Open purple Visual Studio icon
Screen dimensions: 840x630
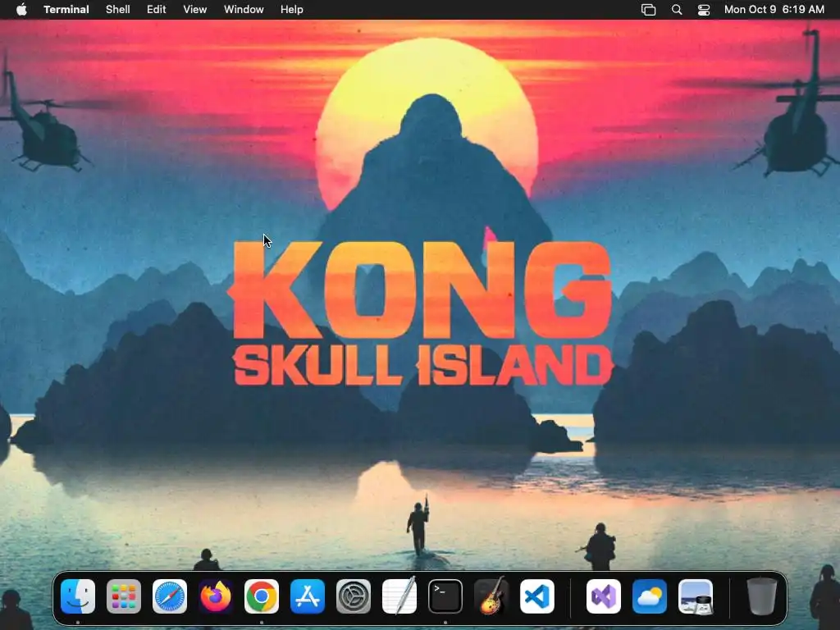coord(604,596)
